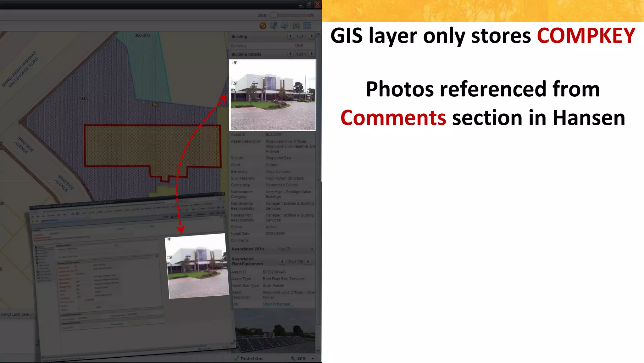Click the first magnifier zoom-to-results icon
This screenshot has width=644, height=363.
274,26
